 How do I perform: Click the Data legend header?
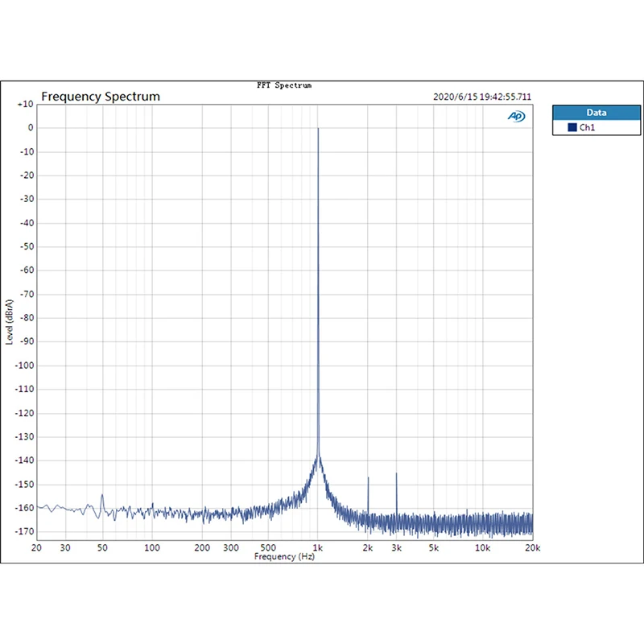point(597,113)
